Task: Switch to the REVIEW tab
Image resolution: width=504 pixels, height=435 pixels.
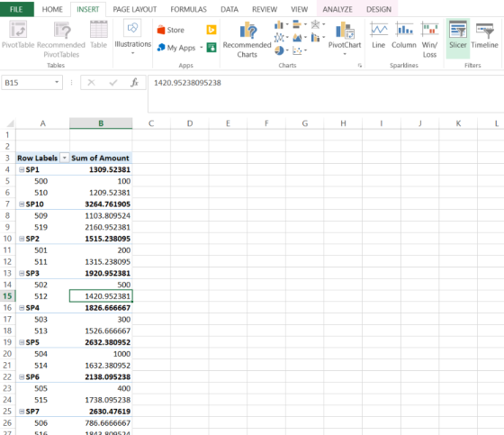Action: pos(265,9)
